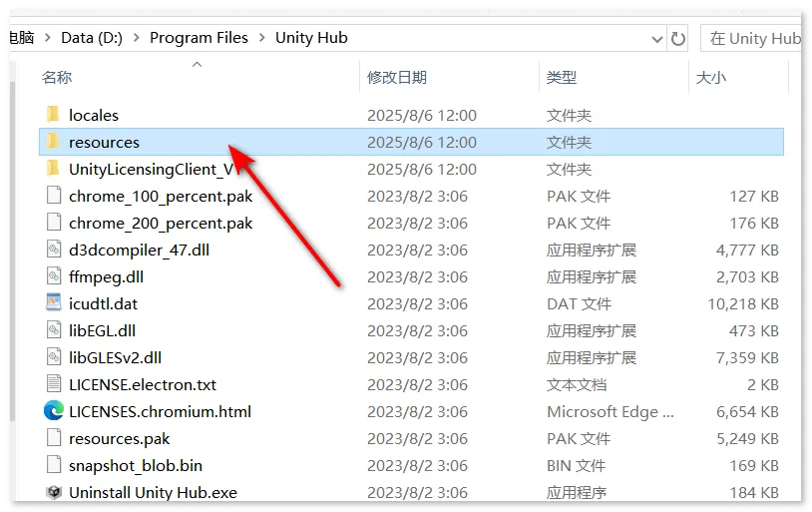This screenshot has width=812, height=512.
Task: Click Unity Hub breadcrumb segment
Action: tap(311, 38)
